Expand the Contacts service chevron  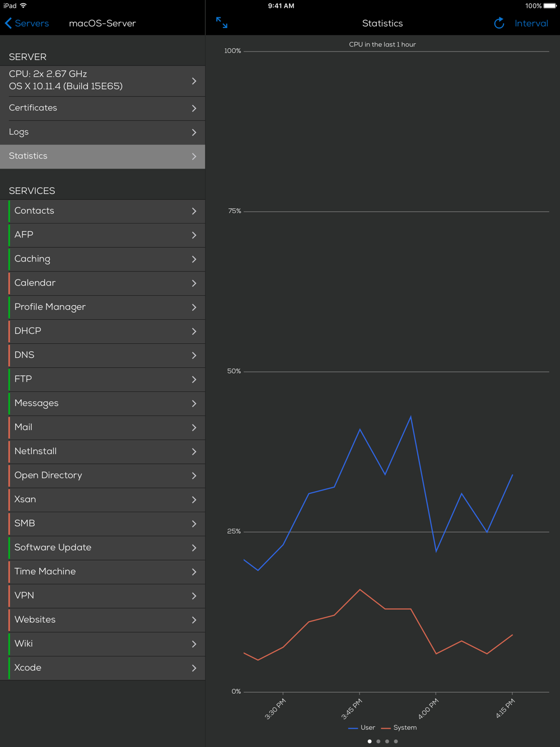(x=194, y=211)
